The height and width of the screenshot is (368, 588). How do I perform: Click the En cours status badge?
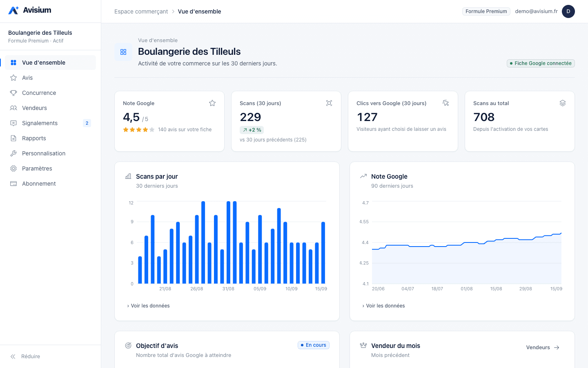[314, 345]
